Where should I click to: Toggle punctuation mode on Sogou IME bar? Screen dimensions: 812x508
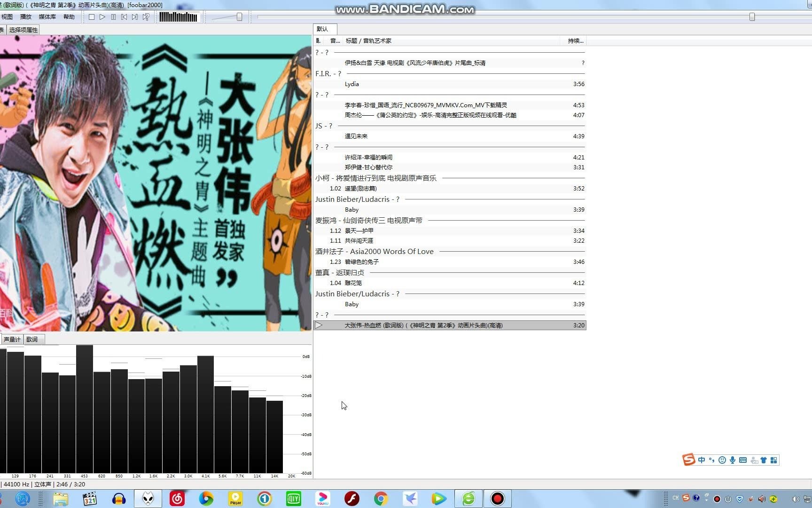(x=711, y=460)
